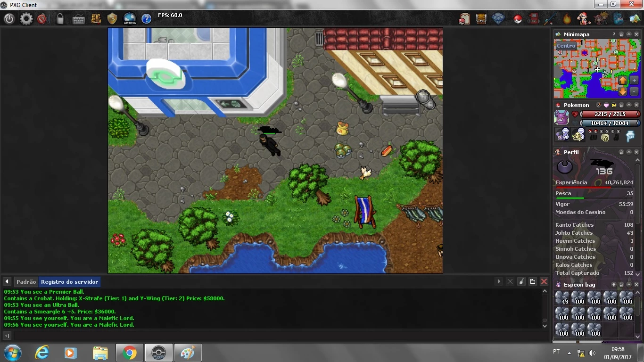Screen dimensions: 644x362
Task: Click the Kanto Catches row
Action: [594, 225]
